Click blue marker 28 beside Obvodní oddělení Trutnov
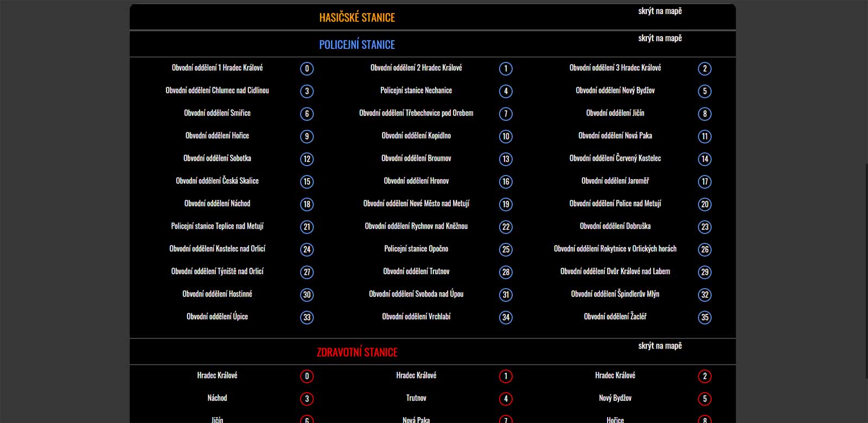 tap(506, 272)
